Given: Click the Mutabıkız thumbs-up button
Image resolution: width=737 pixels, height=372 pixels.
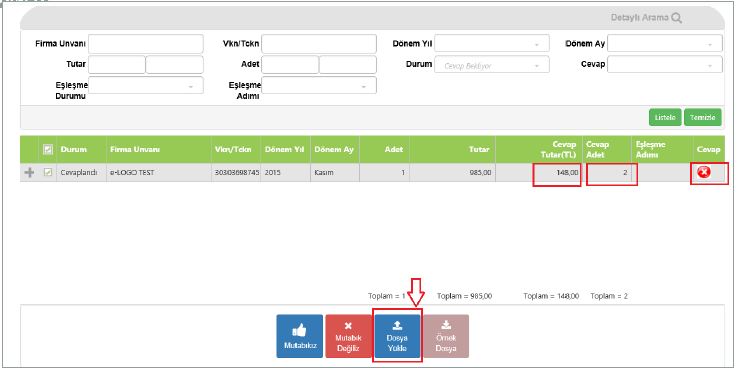Looking at the screenshot, I should point(299,336).
